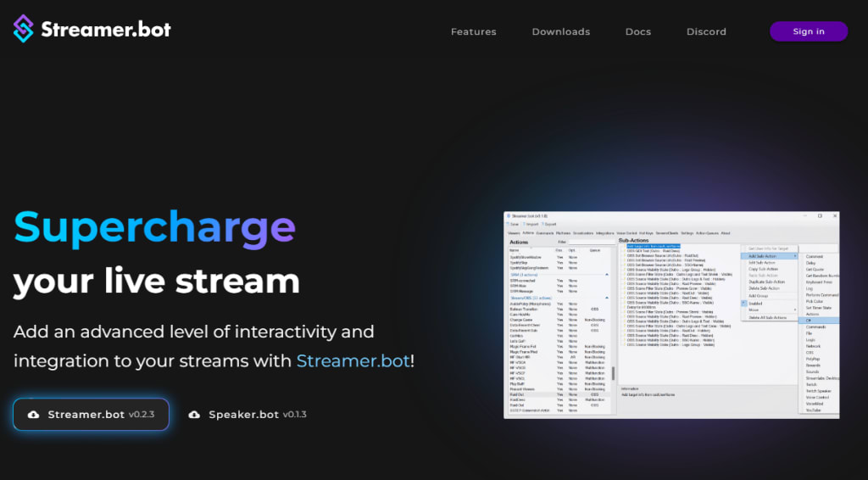Open the Features navigation link

click(x=473, y=31)
